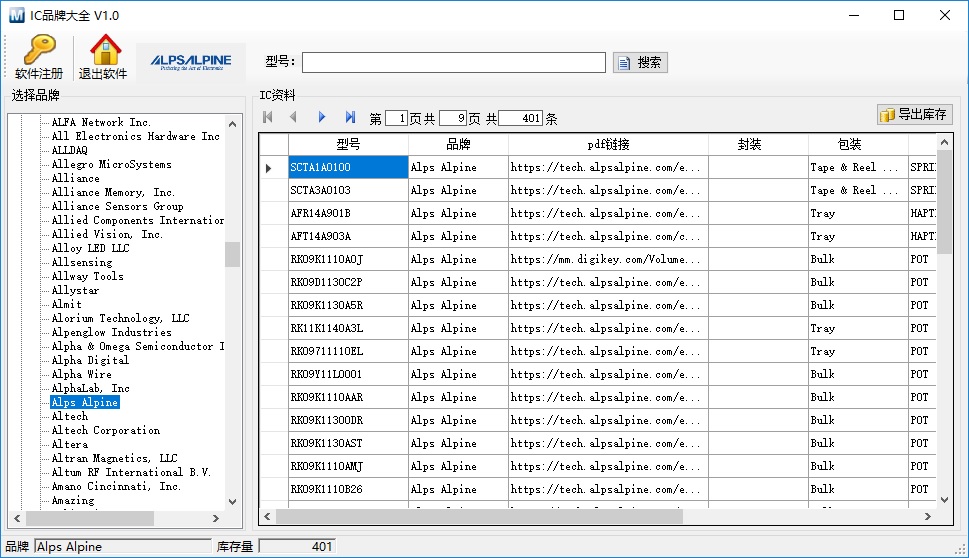Image resolution: width=969 pixels, height=558 pixels.
Task: Click the total records box 401
Action: point(520,118)
